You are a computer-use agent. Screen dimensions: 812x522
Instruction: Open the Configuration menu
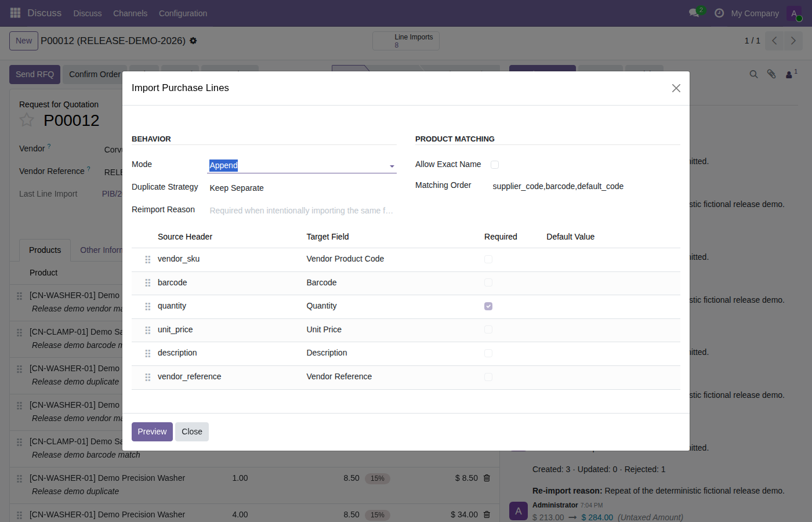183,13
